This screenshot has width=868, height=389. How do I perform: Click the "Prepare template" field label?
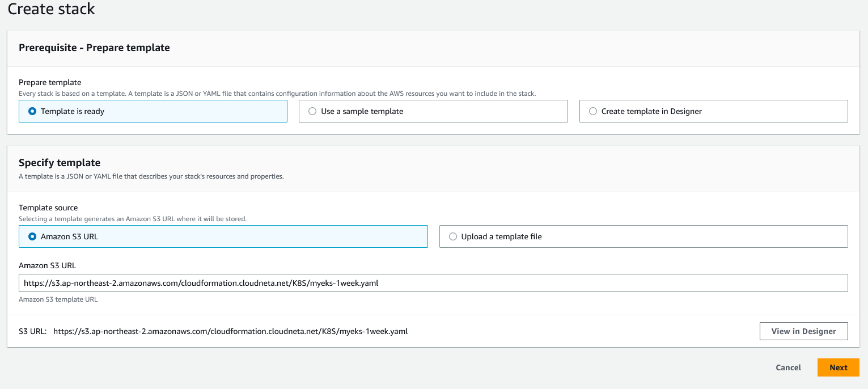pos(50,82)
